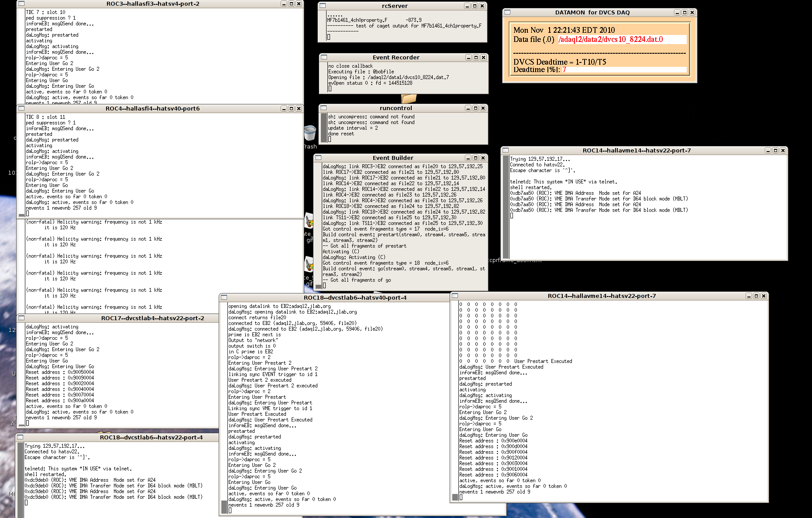Maximize the Event Recorder window
The image size is (812, 518).
point(476,57)
